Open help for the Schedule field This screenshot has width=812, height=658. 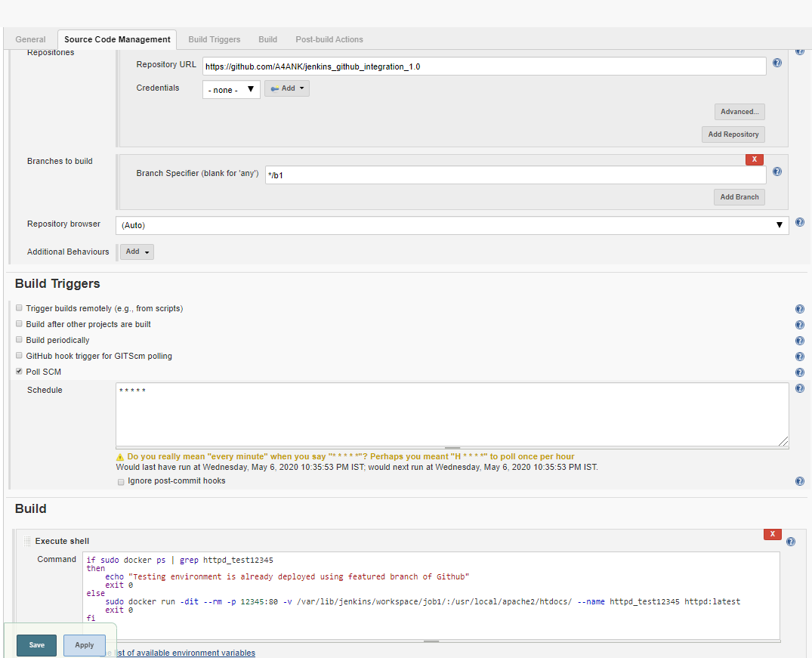(x=799, y=388)
